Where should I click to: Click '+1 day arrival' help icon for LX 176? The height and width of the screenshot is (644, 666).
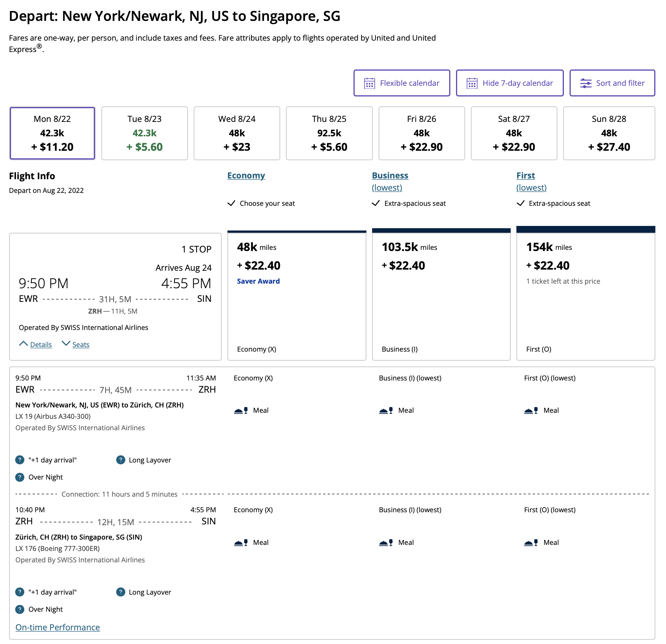click(x=20, y=592)
